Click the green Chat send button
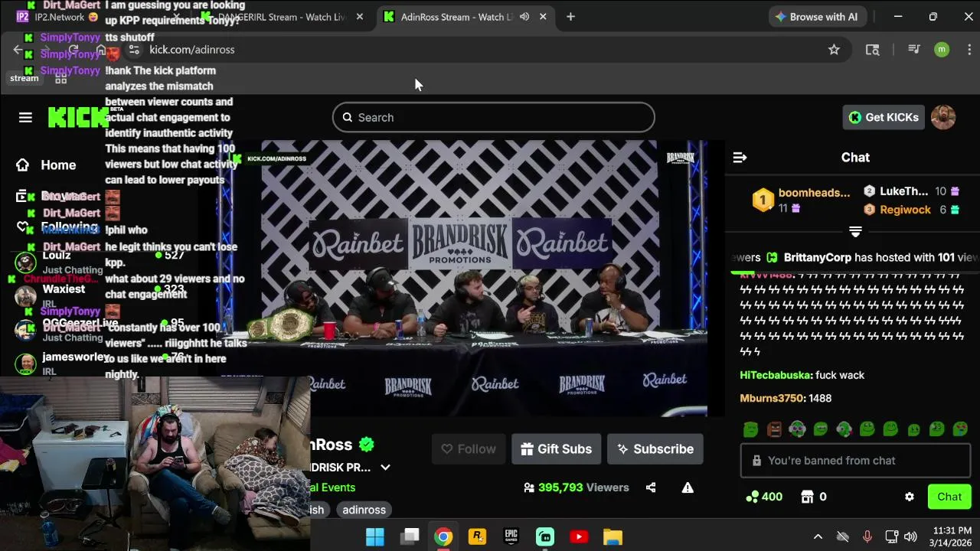Image resolution: width=980 pixels, height=551 pixels. pyautogui.click(x=949, y=497)
